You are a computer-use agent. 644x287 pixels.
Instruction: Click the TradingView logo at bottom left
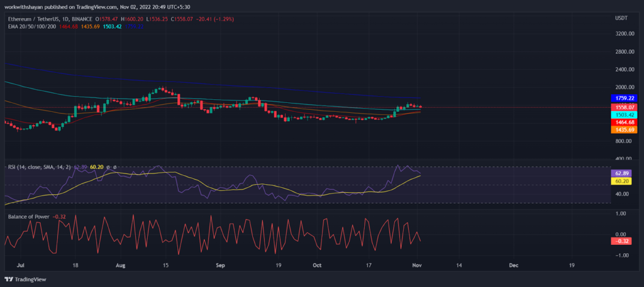pos(25,279)
